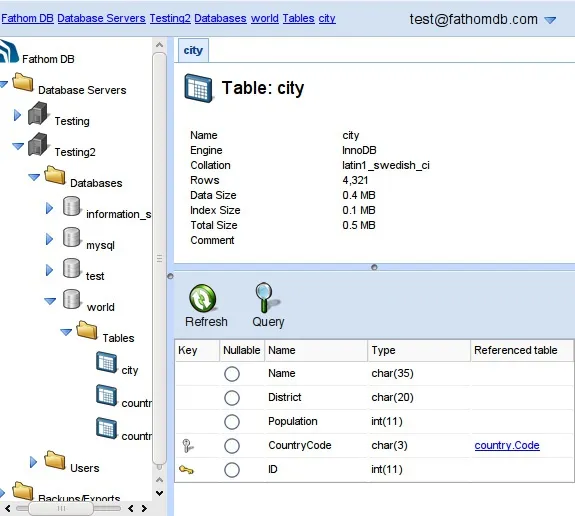
Task: Open the Query magnifier tool
Action: [267, 297]
